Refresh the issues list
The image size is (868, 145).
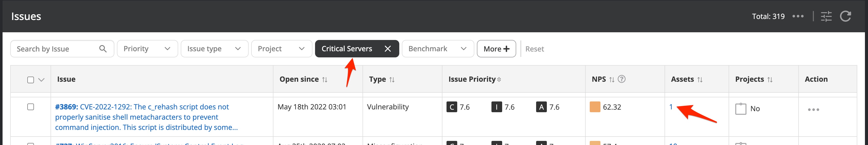pyautogui.click(x=846, y=16)
